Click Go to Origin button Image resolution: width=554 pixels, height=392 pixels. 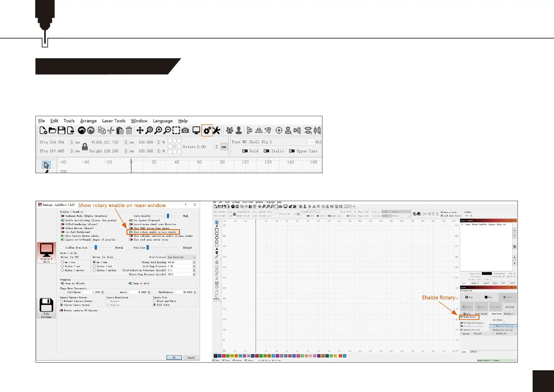coord(481,314)
